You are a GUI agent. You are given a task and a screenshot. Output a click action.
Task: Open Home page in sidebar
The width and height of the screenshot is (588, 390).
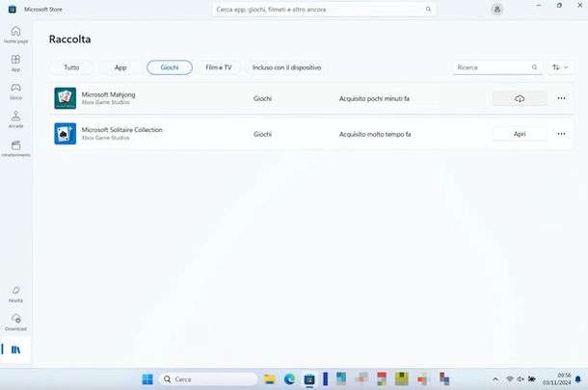(x=15, y=35)
